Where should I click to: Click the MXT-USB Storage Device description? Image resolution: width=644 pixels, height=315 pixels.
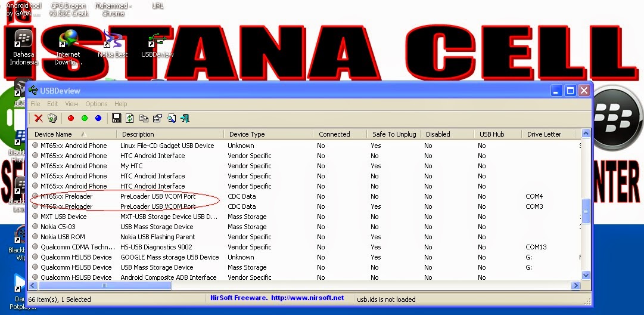[169, 217]
